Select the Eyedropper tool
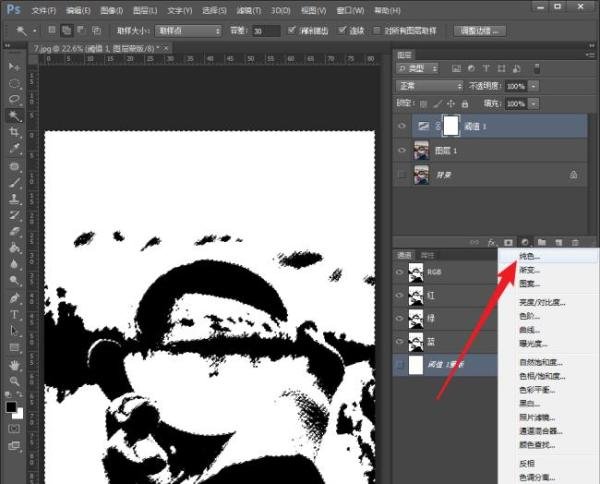Image resolution: width=600 pixels, height=484 pixels. point(14,149)
